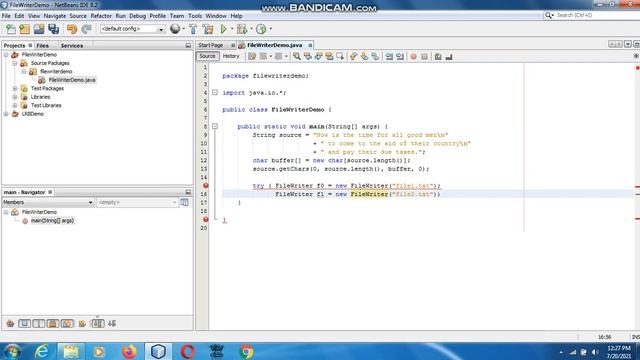Open the default config dropdown
This screenshot has height=360, width=640.
point(132,29)
